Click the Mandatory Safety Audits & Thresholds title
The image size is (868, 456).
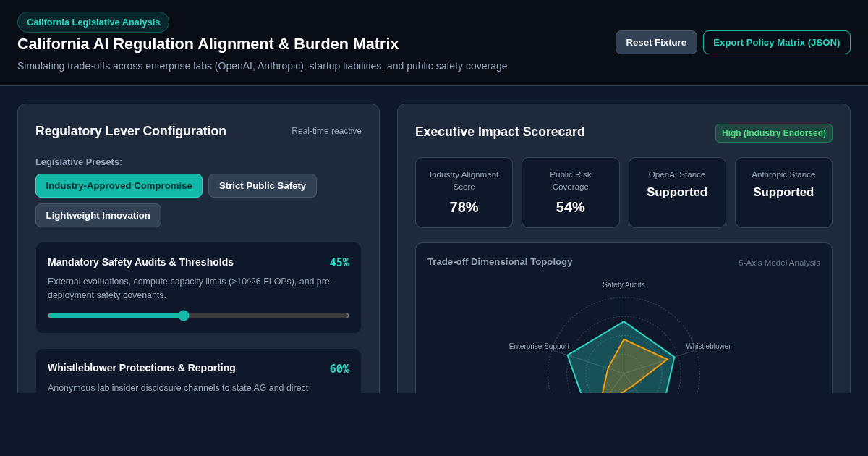[140, 262]
